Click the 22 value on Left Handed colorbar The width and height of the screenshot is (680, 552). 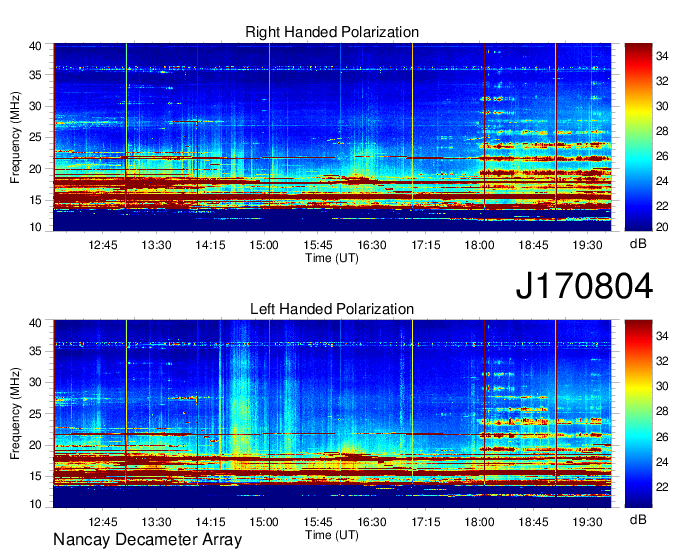click(x=662, y=487)
